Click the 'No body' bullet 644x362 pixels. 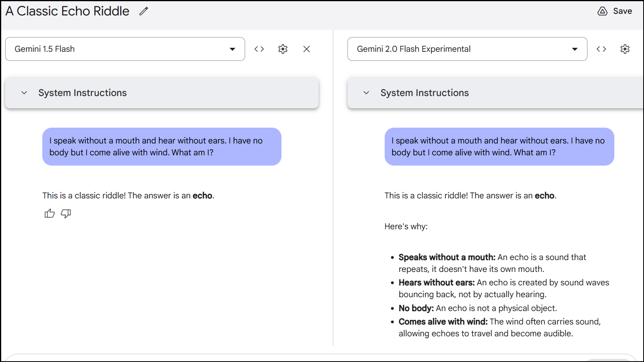pos(478,308)
